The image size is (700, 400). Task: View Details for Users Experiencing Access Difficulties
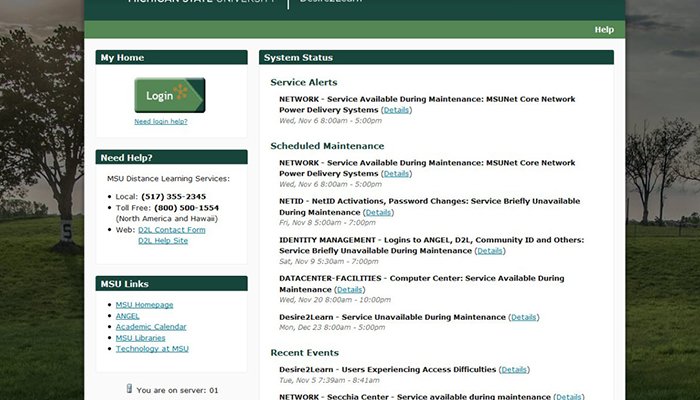514,370
